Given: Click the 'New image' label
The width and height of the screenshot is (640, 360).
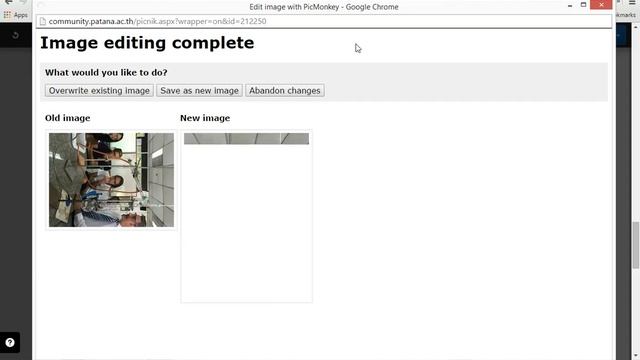Looking at the screenshot, I should pos(205,118).
